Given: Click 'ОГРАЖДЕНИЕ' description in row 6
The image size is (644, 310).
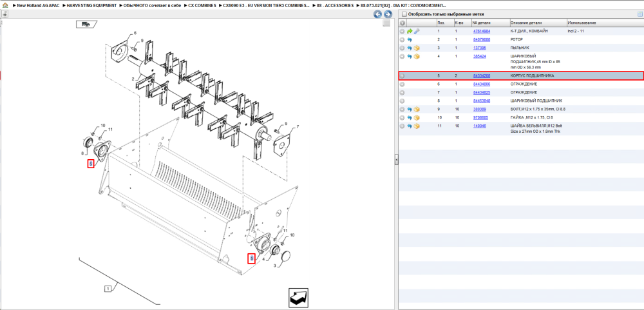Looking at the screenshot, I should 524,84.
